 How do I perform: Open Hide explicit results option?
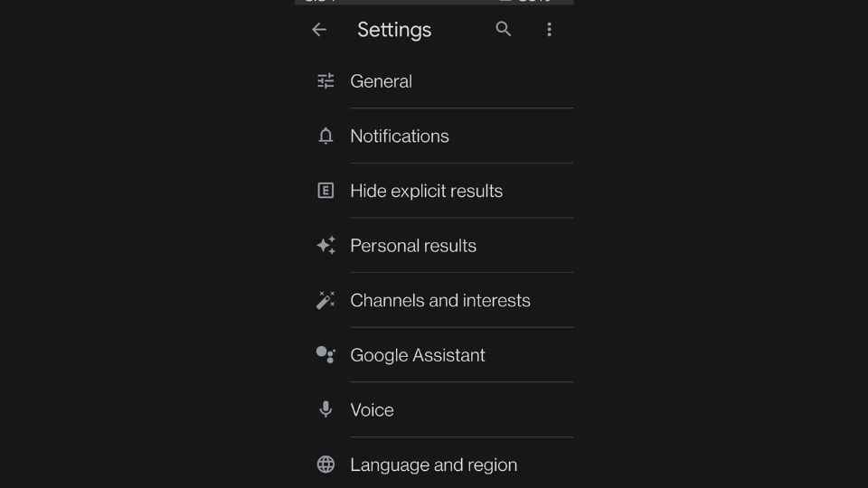point(435,191)
